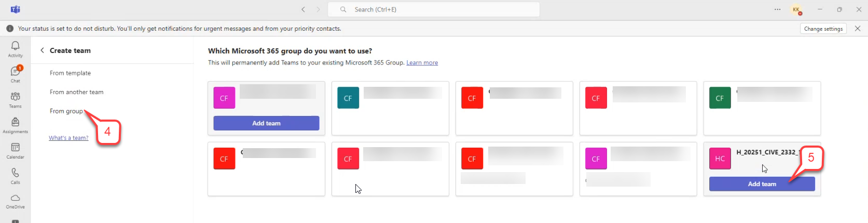Open the Teams section icon
The height and width of the screenshot is (223, 868).
click(x=15, y=100)
